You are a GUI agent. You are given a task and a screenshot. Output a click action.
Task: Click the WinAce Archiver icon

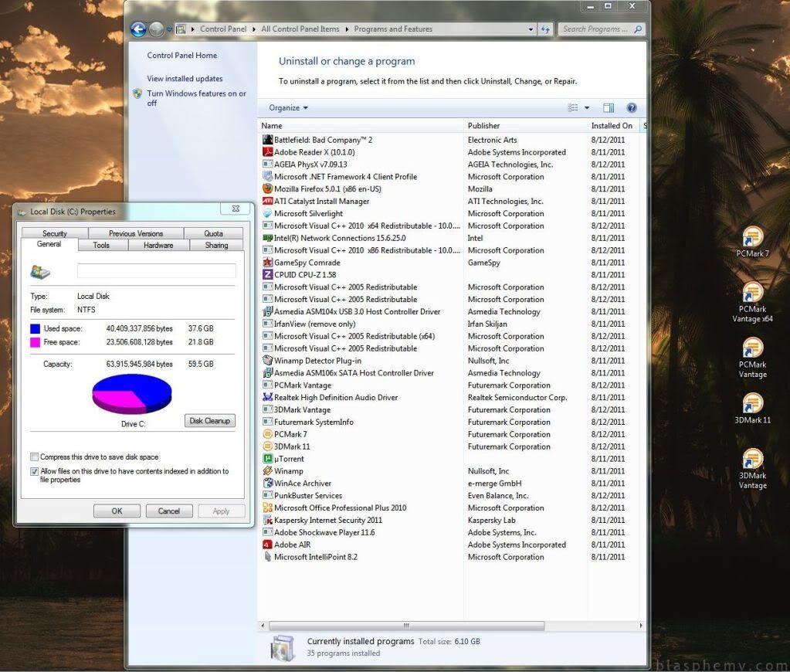pos(267,483)
